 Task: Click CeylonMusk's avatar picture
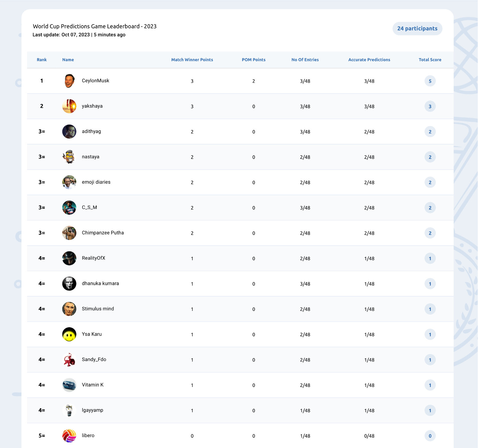coord(69,81)
